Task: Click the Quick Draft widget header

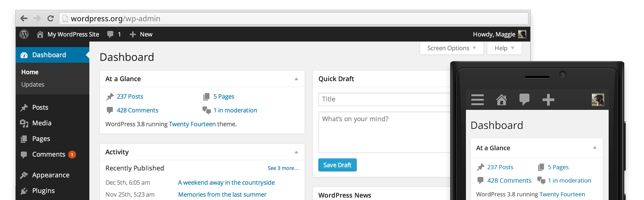Action: pyautogui.click(x=381, y=79)
